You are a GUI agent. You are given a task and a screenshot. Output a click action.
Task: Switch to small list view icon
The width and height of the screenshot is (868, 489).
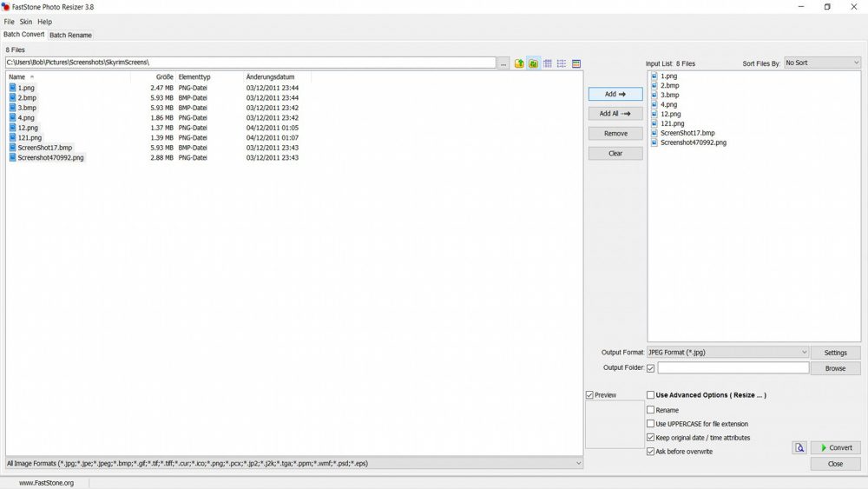(562, 63)
